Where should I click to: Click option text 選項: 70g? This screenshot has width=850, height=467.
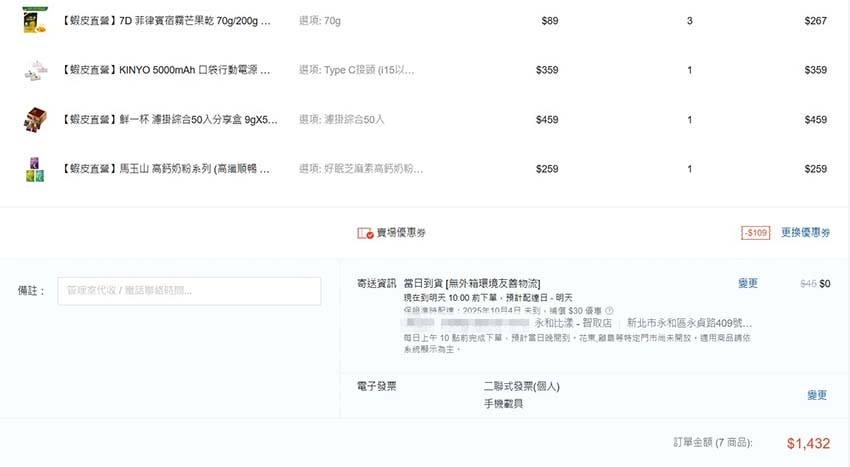coord(320,21)
